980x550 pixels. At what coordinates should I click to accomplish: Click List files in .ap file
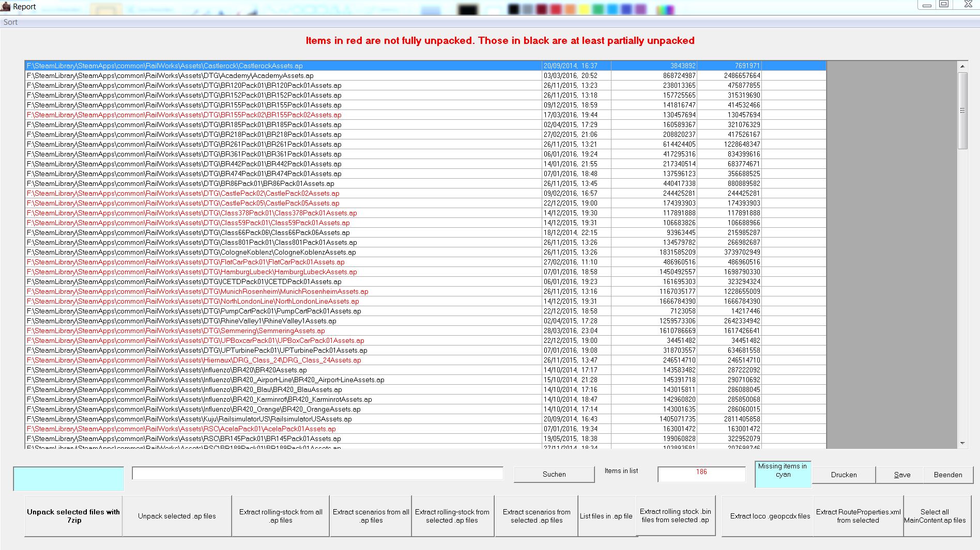click(x=606, y=516)
